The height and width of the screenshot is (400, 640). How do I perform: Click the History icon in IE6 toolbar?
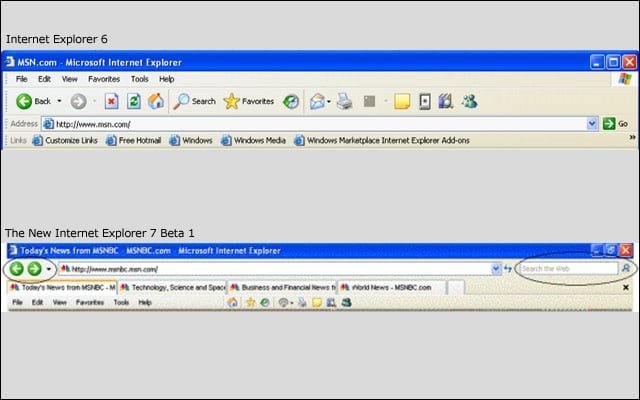pos(291,101)
